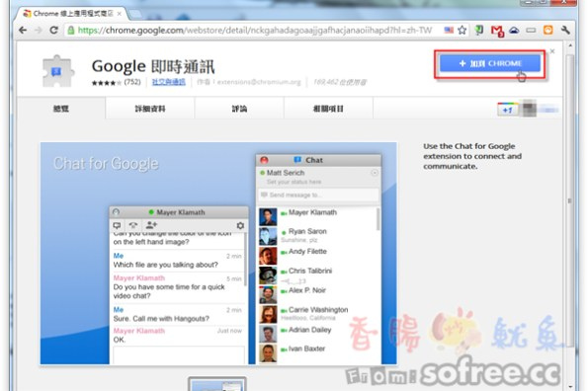
Task: Bookmark this page with the star icon
Action: (462, 30)
